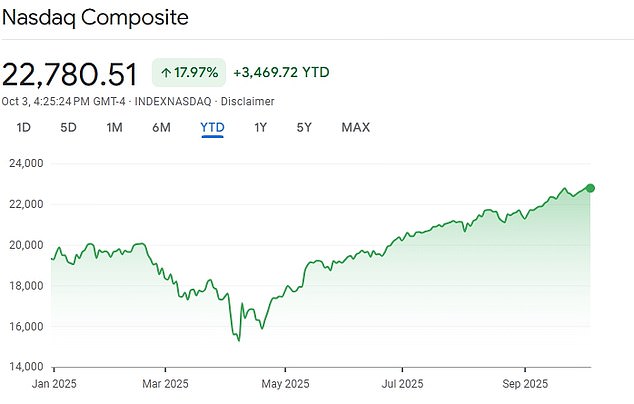The width and height of the screenshot is (634, 404).
Task: Click the INDEXNASDAQ exchange label
Action: click(184, 101)
